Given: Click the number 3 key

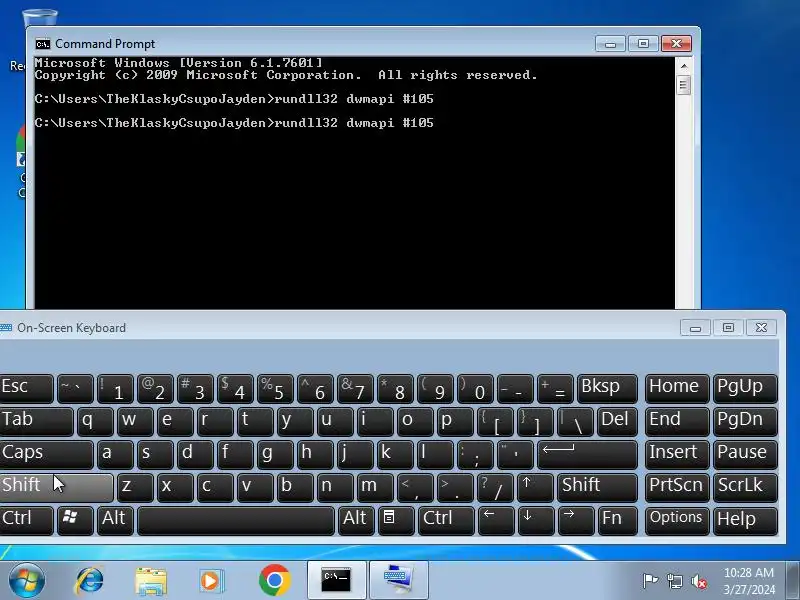Looking at the screenshot, I should point(195,388).
